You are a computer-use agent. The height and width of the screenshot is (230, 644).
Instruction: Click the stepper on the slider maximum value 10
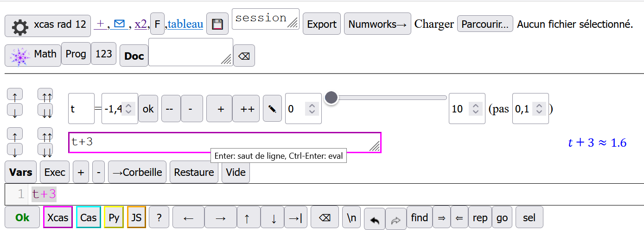[x=475, y=109]
